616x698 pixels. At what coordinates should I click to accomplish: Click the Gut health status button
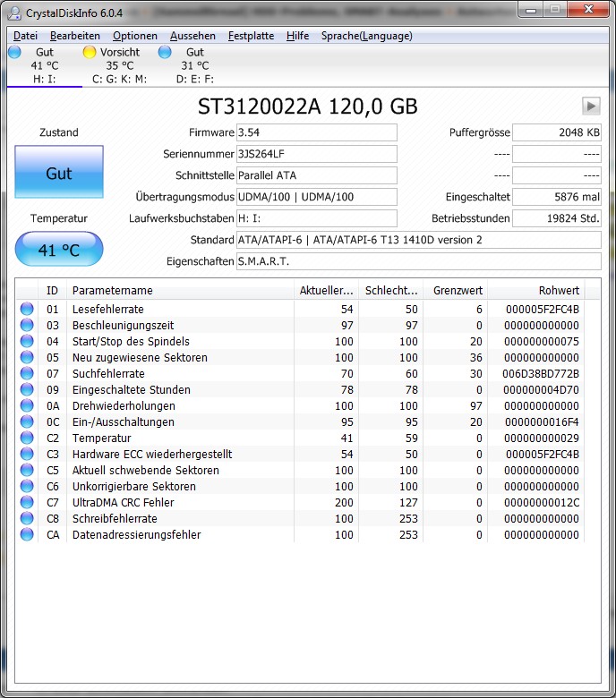(x=59, y=172)
